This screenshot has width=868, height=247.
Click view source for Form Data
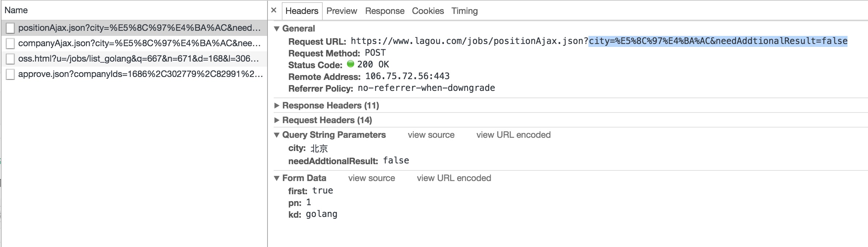371,178
